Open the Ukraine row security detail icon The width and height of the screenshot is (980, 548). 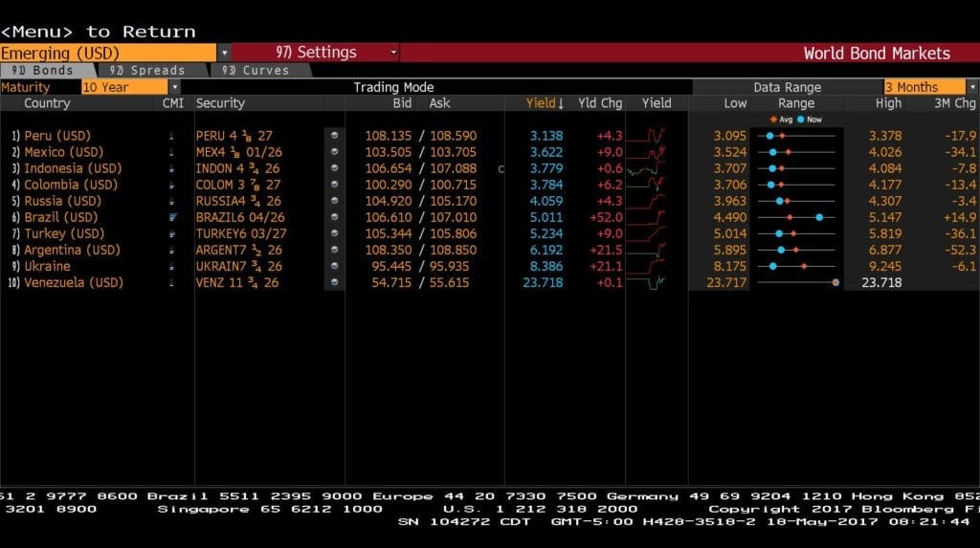(334, 266)
